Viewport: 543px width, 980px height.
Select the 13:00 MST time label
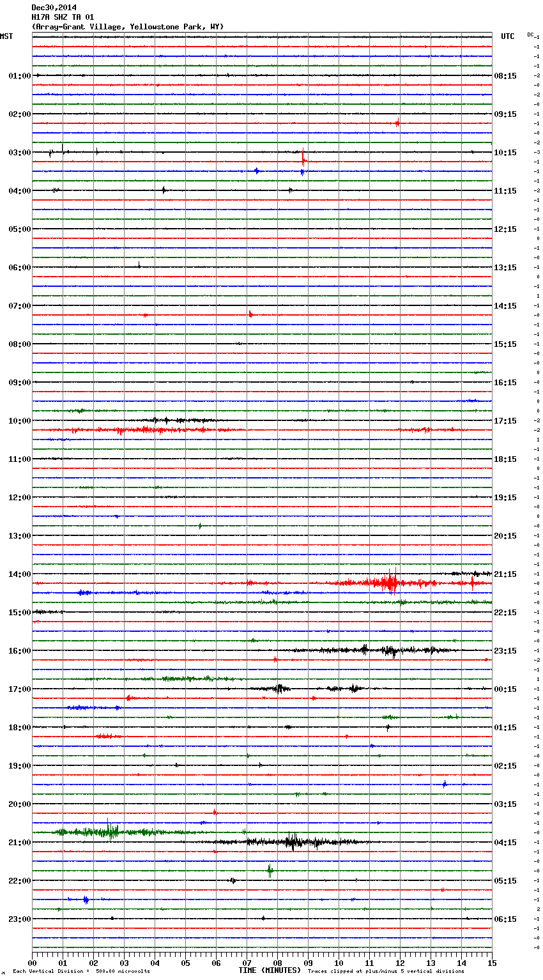(19, 536)
